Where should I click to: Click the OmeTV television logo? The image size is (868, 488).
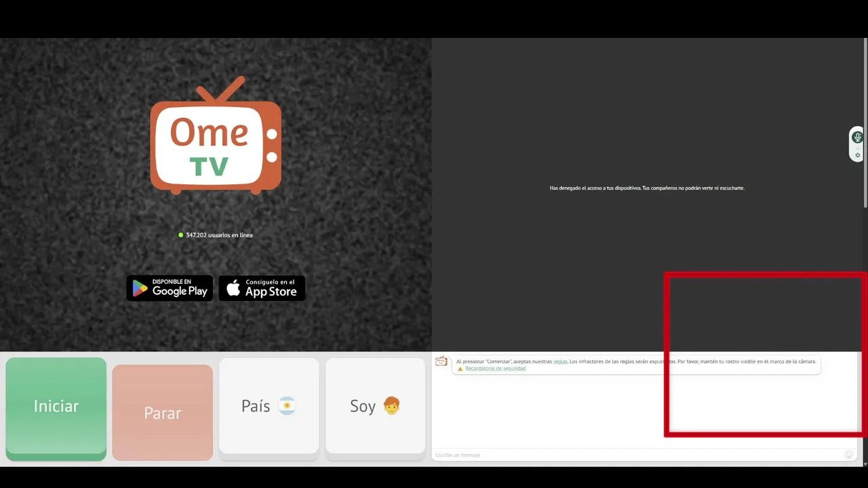click(216, 135)
